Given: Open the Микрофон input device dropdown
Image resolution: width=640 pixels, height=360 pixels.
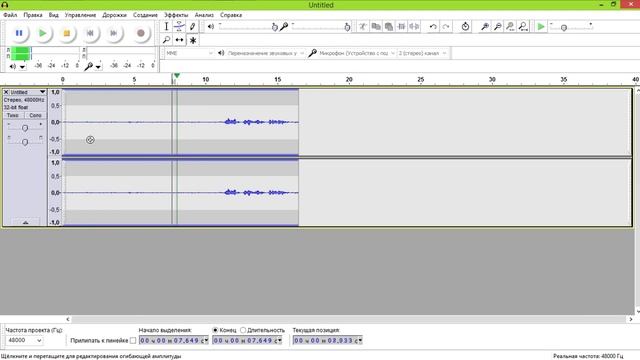Looking at the screenshot, I should click(357, 53).
